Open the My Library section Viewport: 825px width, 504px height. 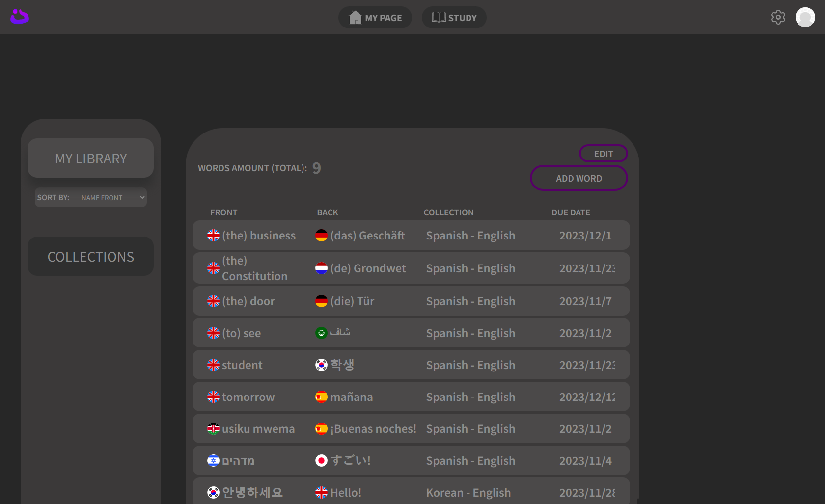coord(91,159)
